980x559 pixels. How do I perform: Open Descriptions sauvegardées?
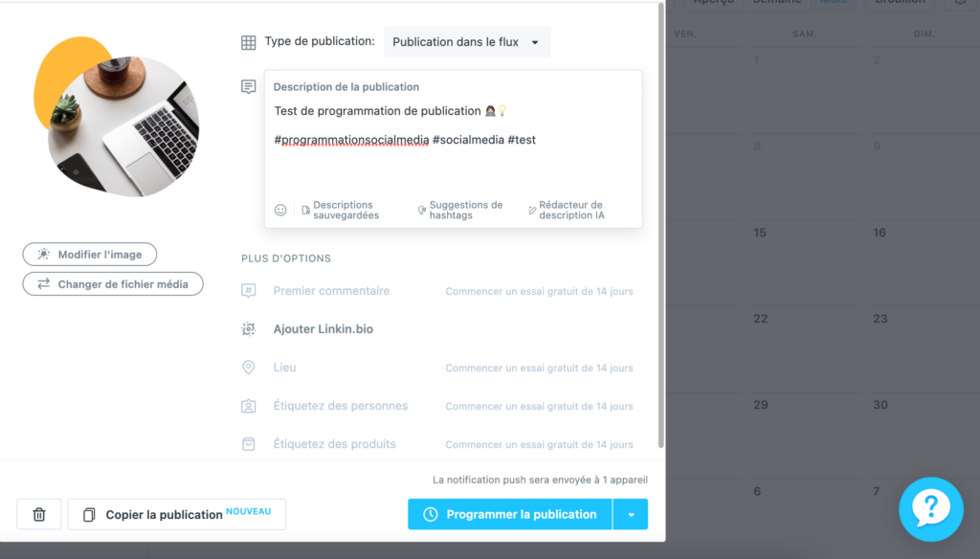340,210
